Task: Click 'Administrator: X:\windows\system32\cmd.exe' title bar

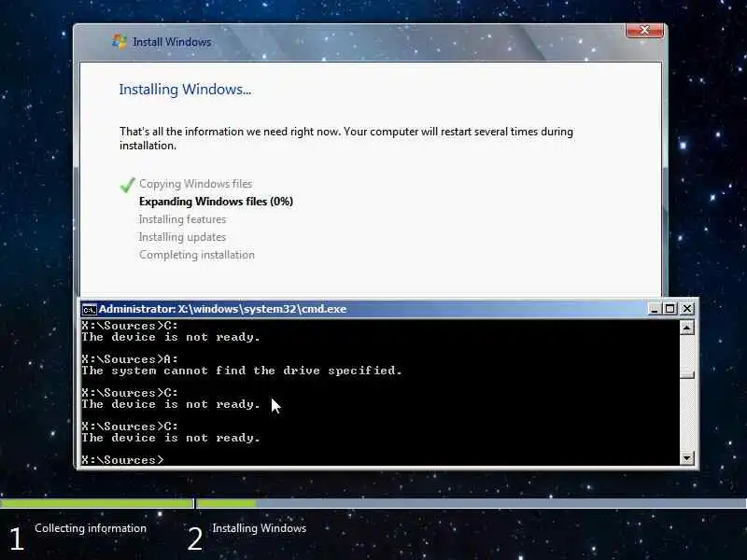Action: pyautogui.click(x=364, y=309)
